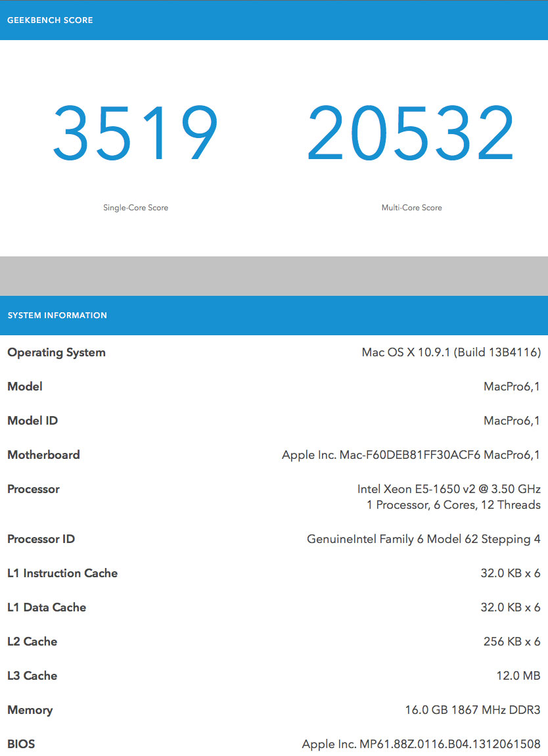Click the Multi-Core Score label

tap(411, 208)
